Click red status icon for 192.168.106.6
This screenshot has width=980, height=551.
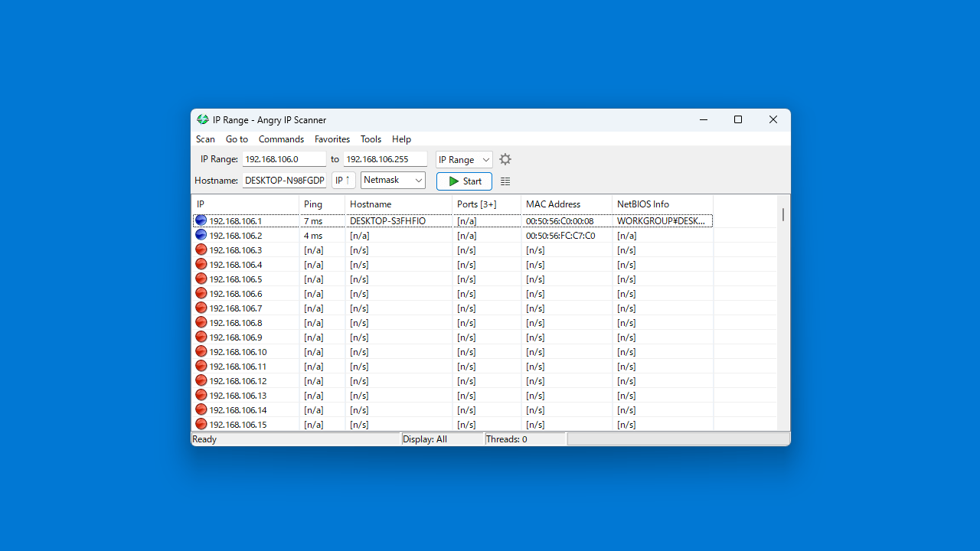pyautogui.click(x=201, y=293)
